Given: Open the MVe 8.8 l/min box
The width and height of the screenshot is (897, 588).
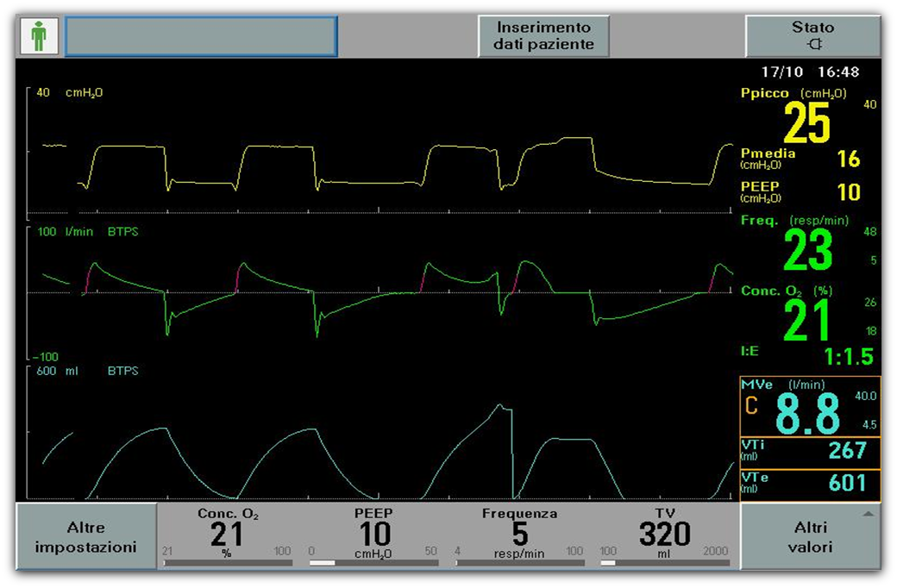Looking at the screenshot, I should [810, 407].
